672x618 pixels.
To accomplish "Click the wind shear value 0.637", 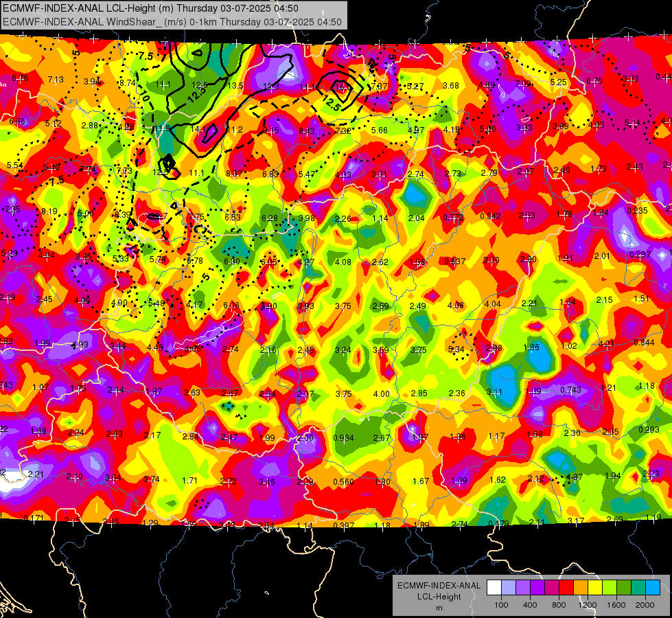I will pyautogui.click(x=454, y=261).
